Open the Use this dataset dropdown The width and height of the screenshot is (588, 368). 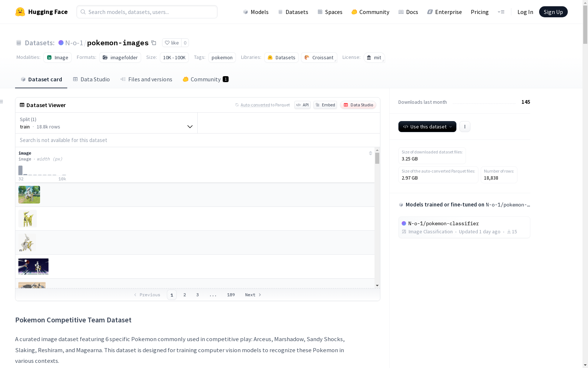(427, 127)
